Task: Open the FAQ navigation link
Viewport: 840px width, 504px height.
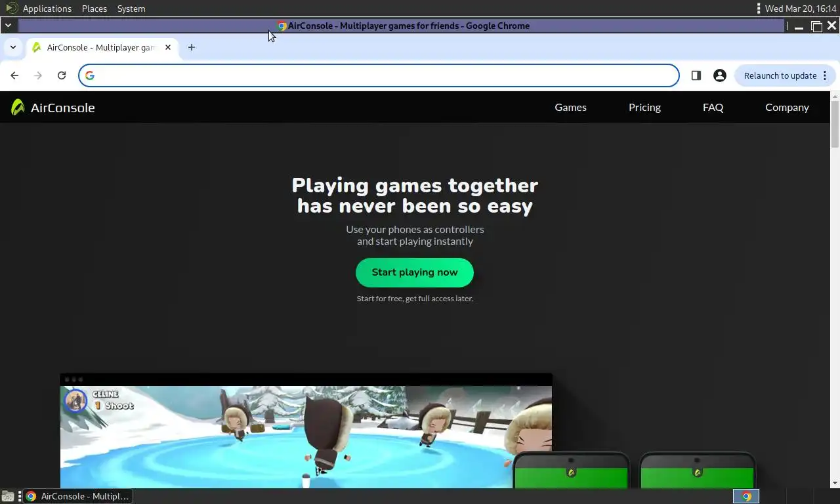Action: (x=713, y=107)
